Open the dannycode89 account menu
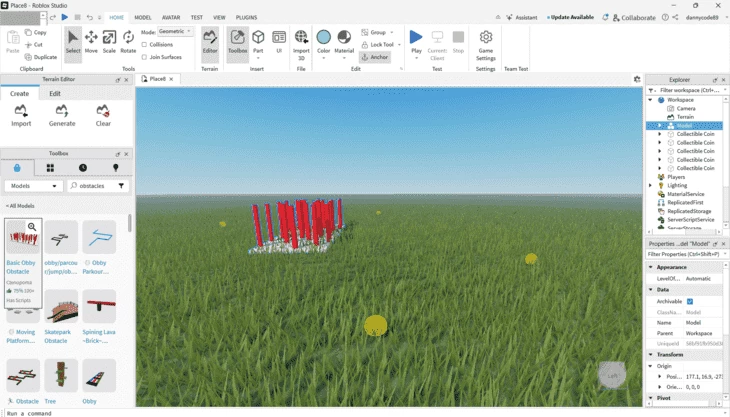 click(702, 17)
